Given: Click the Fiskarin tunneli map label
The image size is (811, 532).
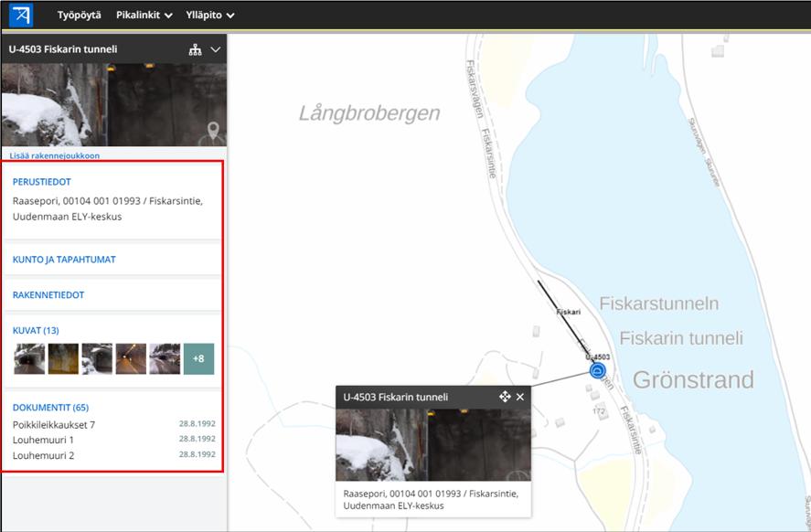Looking at the screenshot, I should point(681,338).
